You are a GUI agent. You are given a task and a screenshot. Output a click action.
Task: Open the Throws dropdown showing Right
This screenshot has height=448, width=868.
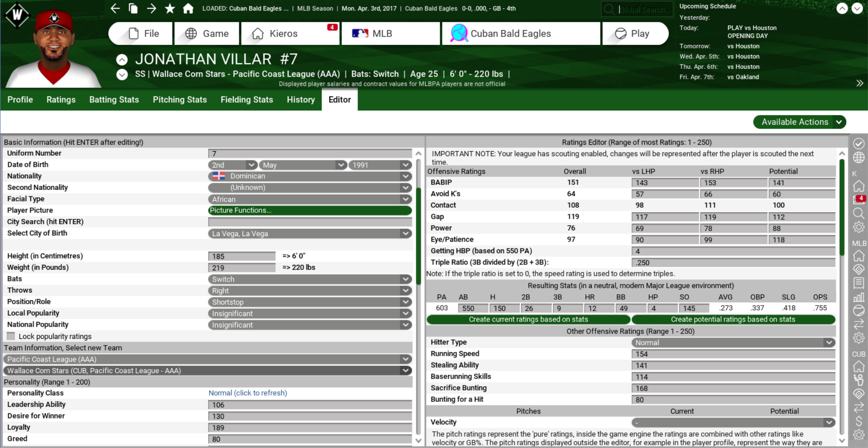point(310,290)
